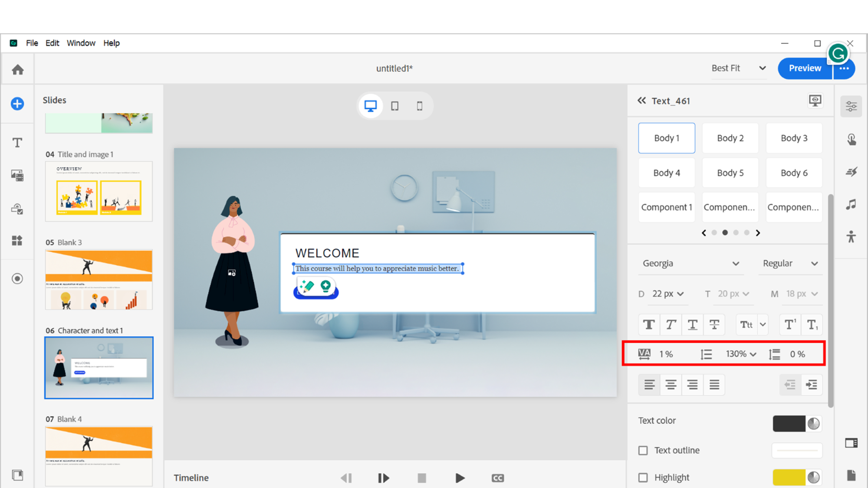Click the Home icon in left sidebar
The width and height of the screenshot is (868, 488).
coord(18,69)
